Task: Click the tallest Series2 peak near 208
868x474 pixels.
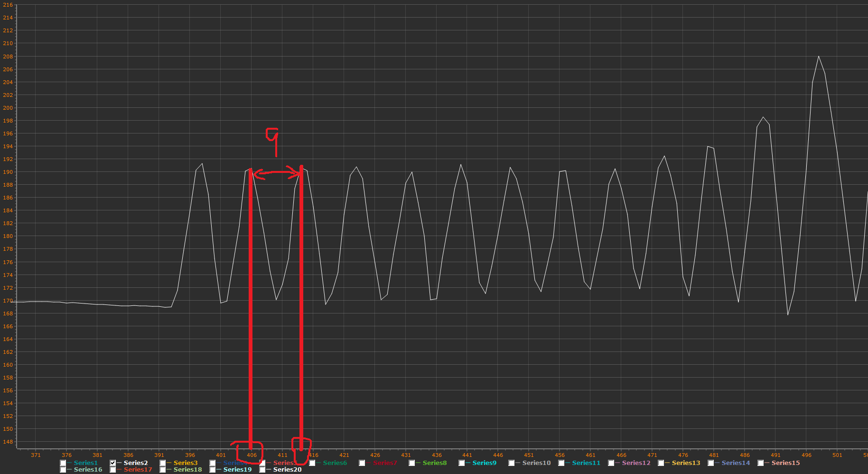Action: (819, 57)
